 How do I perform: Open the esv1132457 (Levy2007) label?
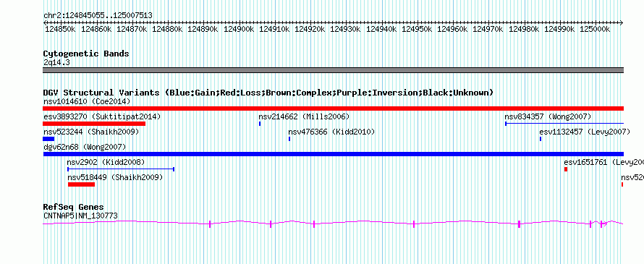[x=585, y=132]
